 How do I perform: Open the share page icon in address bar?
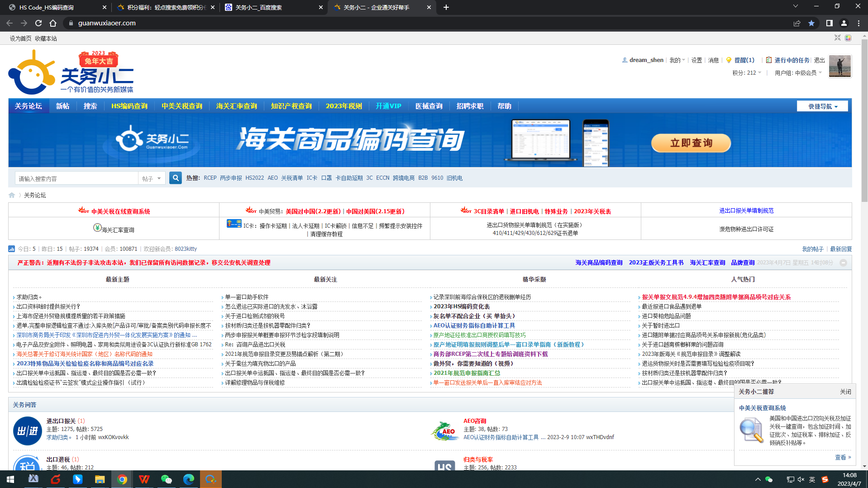(x=797, y=23)
